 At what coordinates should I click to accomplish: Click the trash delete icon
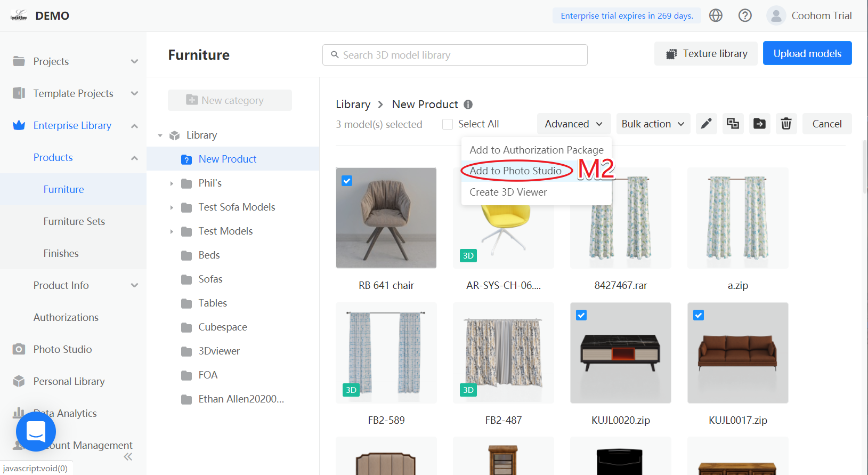(786, 124)
